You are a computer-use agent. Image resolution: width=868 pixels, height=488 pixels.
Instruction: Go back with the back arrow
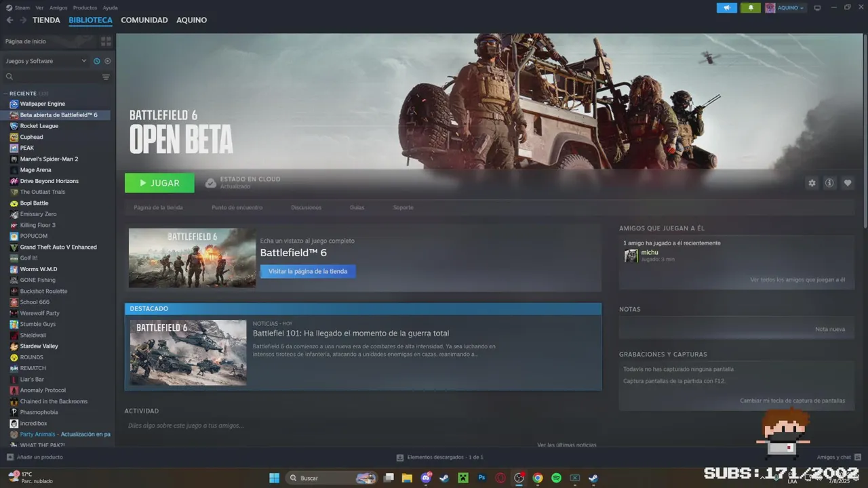point(9,20)
